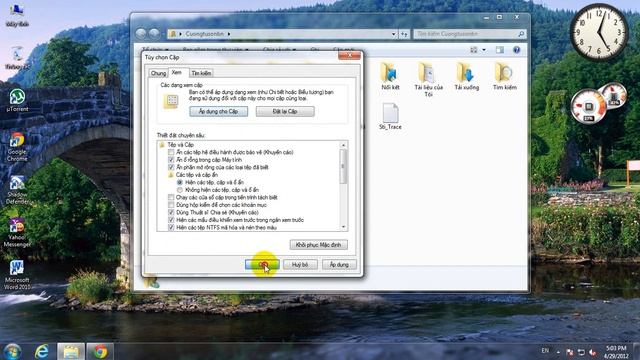Expand the breadcrumb arrow after Cuongtuonitn
This screenshot has height=360, width=640.
(x=229, y=34)
